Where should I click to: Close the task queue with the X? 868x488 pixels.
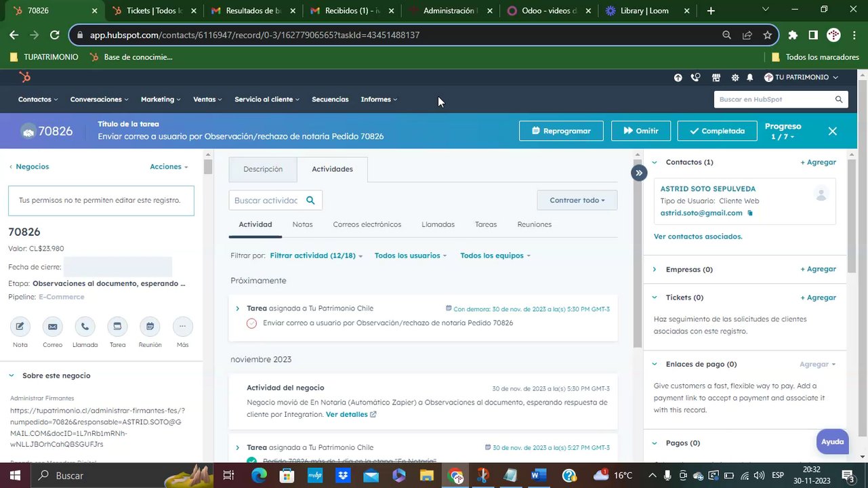point(832,131)
